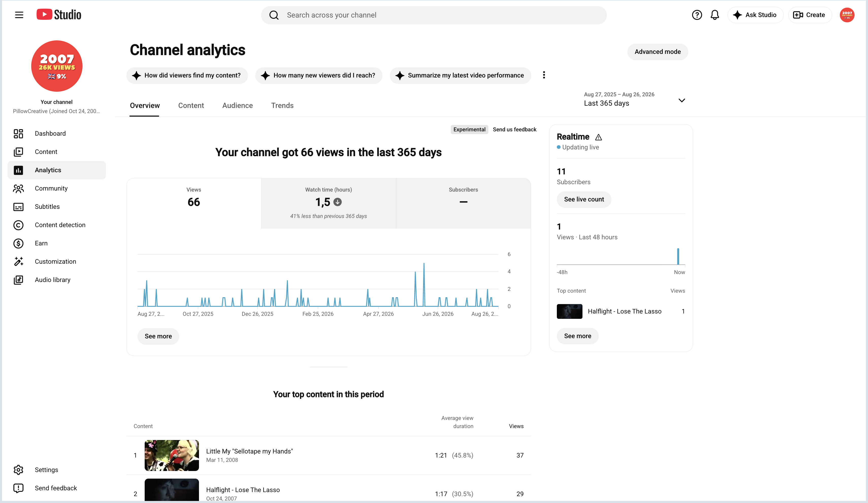Switch to the Content analytics tab

click(x=191, y=105)
